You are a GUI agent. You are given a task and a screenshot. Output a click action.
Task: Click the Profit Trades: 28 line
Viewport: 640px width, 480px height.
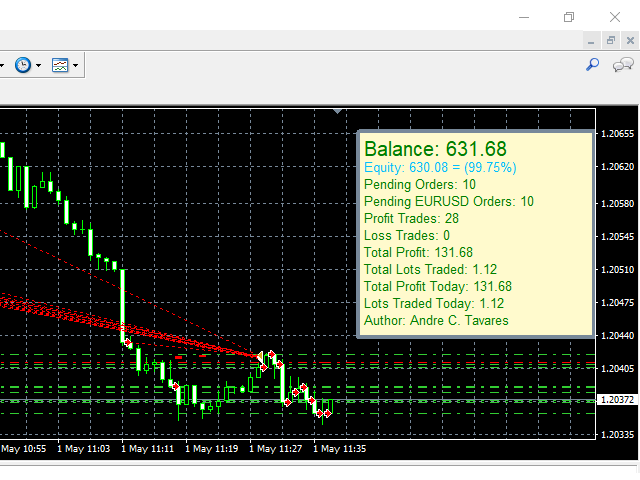click(x=411, y=218)
